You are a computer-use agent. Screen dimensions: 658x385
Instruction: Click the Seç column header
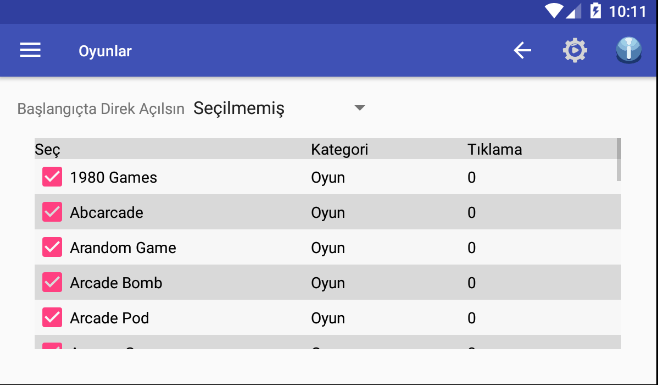coord(47,149)
